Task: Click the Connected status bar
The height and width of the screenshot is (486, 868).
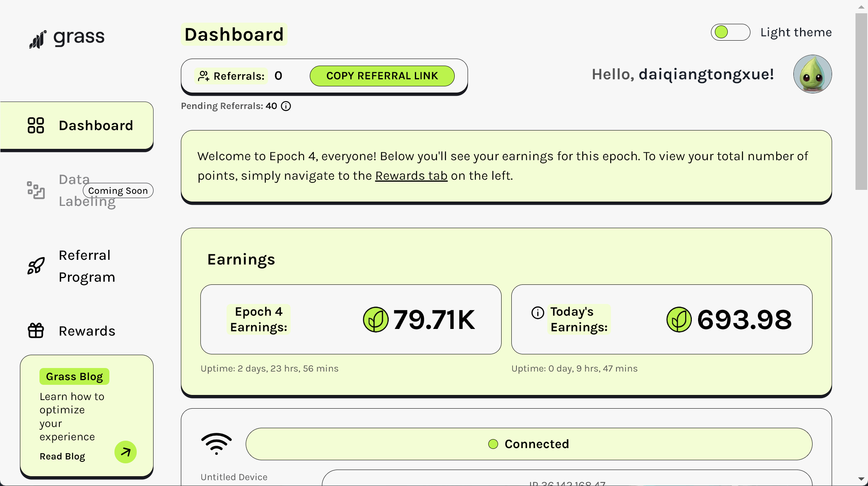Action: pyautogui.click(x=529, y=444)
